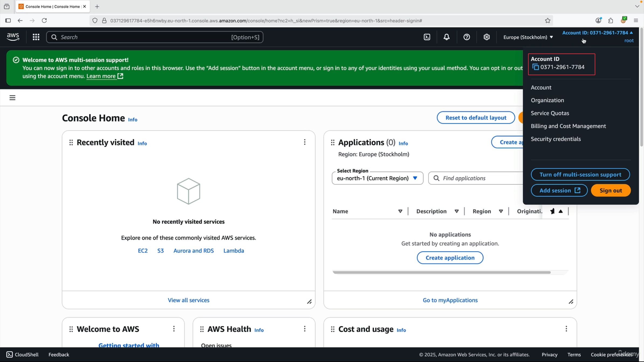Screen dimensions: 644x362
Task: Open the services grid menu
Action: [x=36, y=37]
